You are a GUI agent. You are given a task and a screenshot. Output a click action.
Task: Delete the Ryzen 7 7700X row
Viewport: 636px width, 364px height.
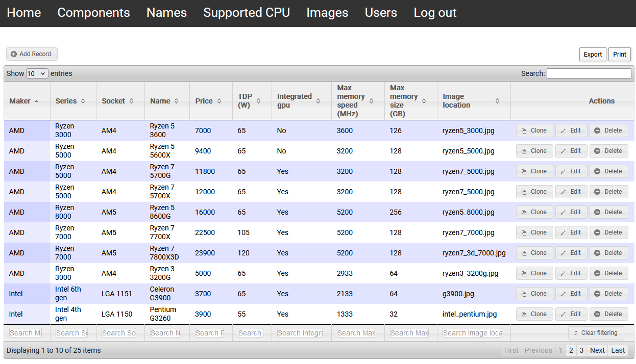click(609, 232)
